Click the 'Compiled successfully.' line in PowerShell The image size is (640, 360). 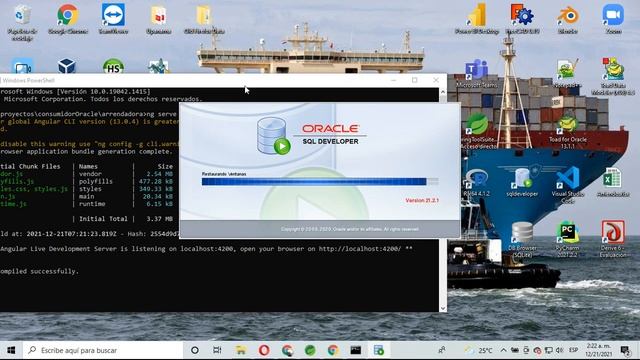[40, 271]
